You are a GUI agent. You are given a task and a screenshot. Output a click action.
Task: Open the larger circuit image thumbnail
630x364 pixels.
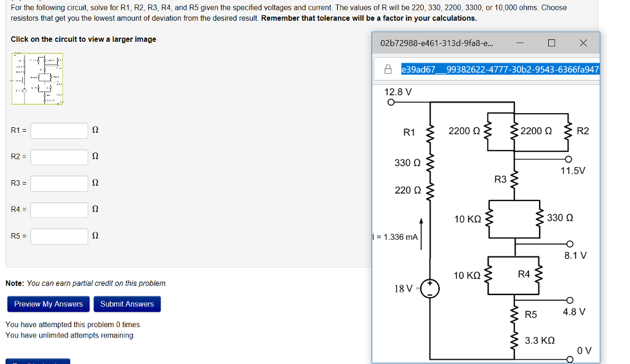37,78
